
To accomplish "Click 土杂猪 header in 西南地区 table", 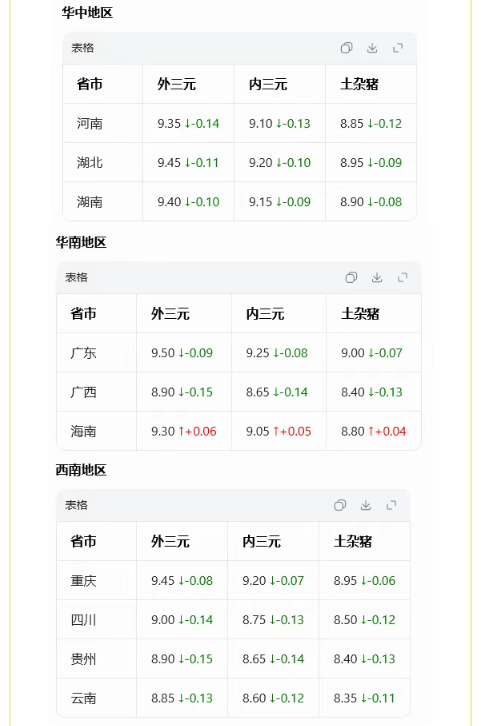I will coord(353,541).
